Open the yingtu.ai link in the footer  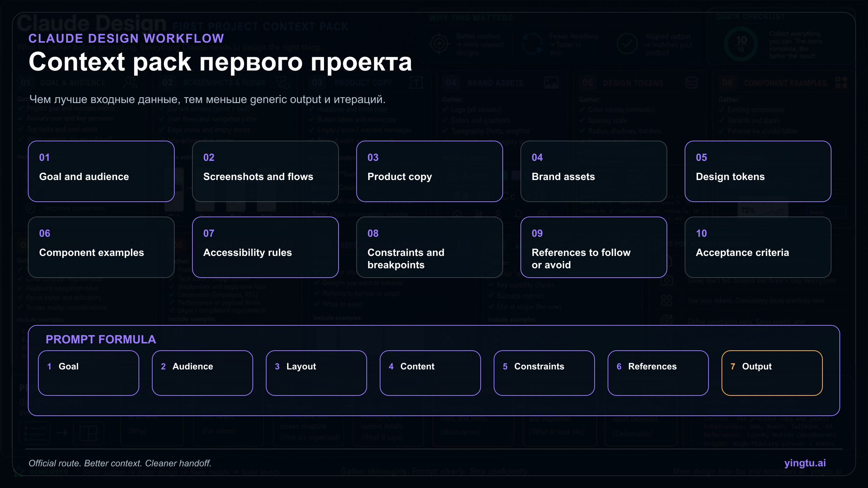click(x=805, y=463)
